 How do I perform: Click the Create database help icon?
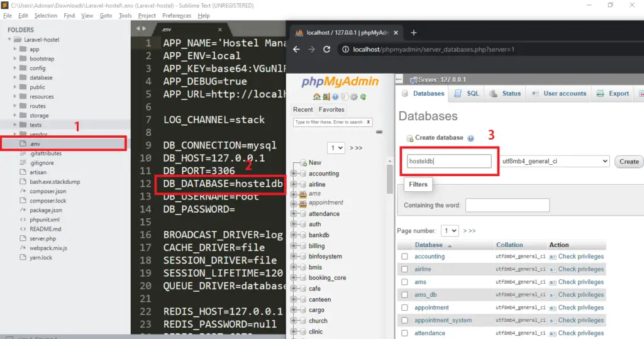pos(470,138)
